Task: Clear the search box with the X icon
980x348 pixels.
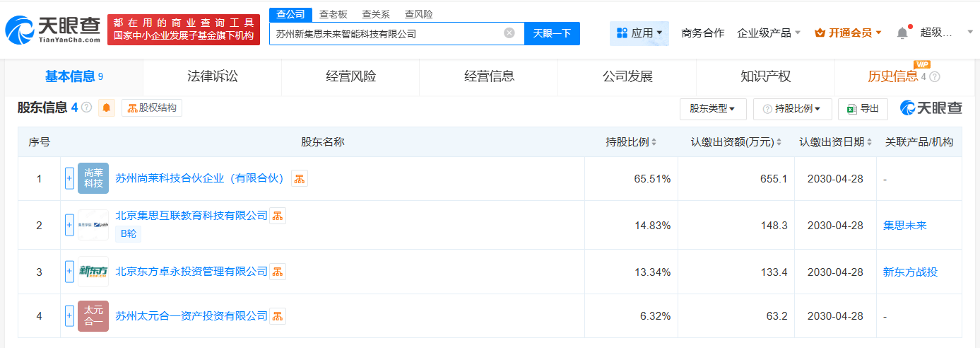Action: coord(509,33)
